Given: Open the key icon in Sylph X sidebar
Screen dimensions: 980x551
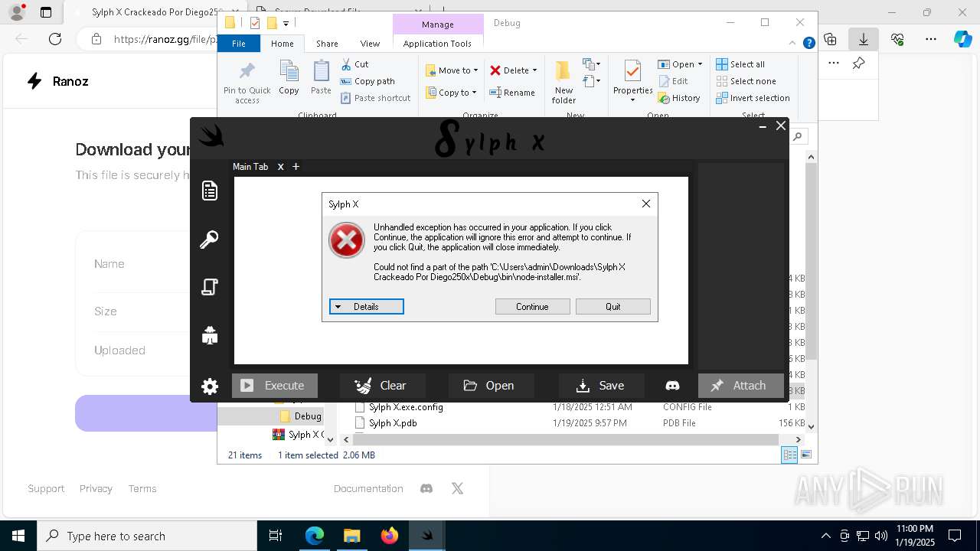Looking at the screenshot, I should tap(209, 240).
